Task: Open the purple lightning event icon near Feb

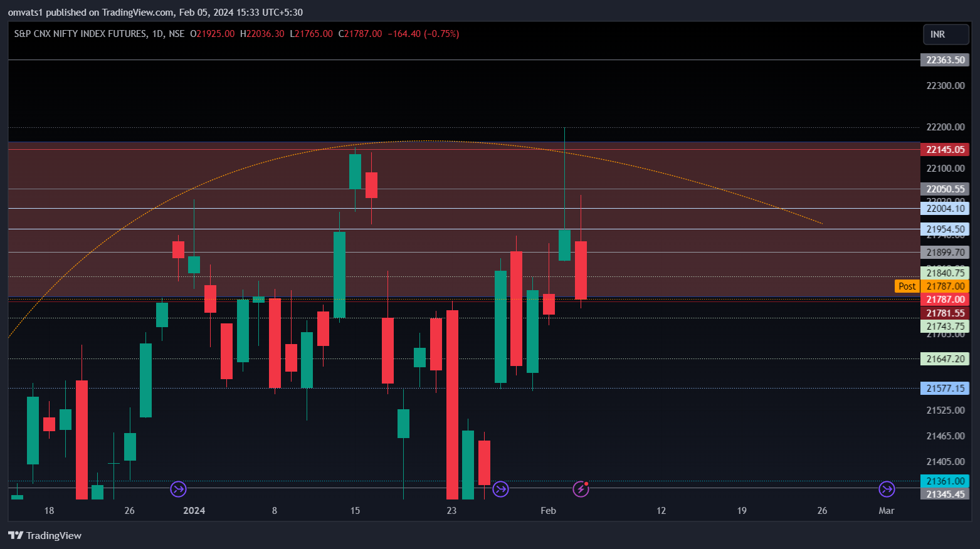Action: point(581,489)
